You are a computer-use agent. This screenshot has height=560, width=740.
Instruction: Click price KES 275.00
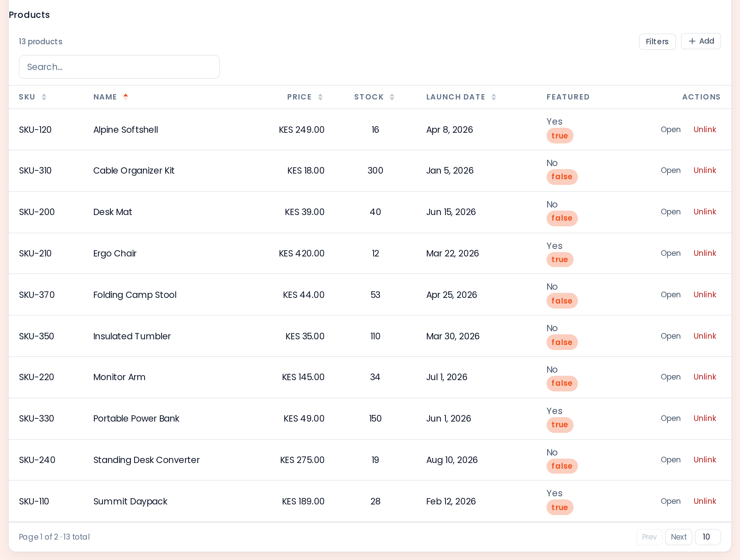[302, 460]
